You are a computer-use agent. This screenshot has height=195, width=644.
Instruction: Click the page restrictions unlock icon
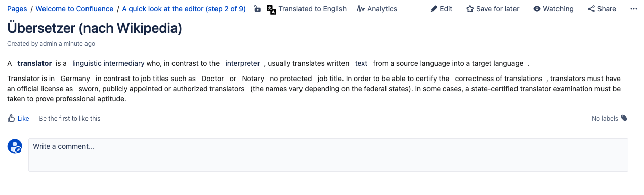click(x=257, y=9)
